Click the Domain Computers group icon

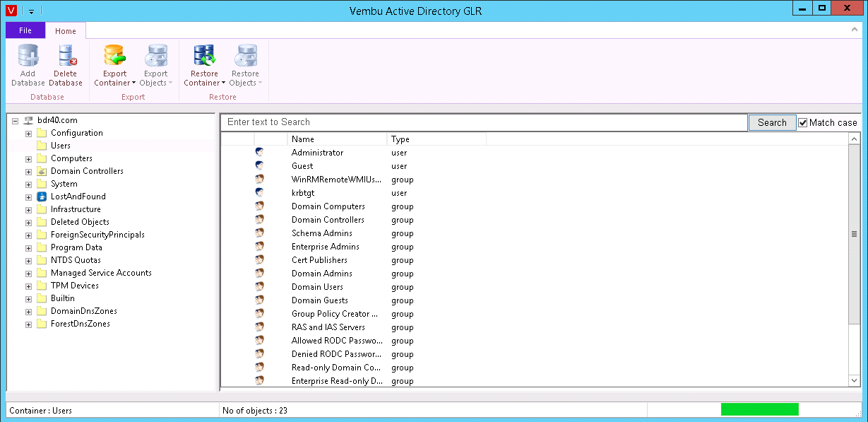259,206
